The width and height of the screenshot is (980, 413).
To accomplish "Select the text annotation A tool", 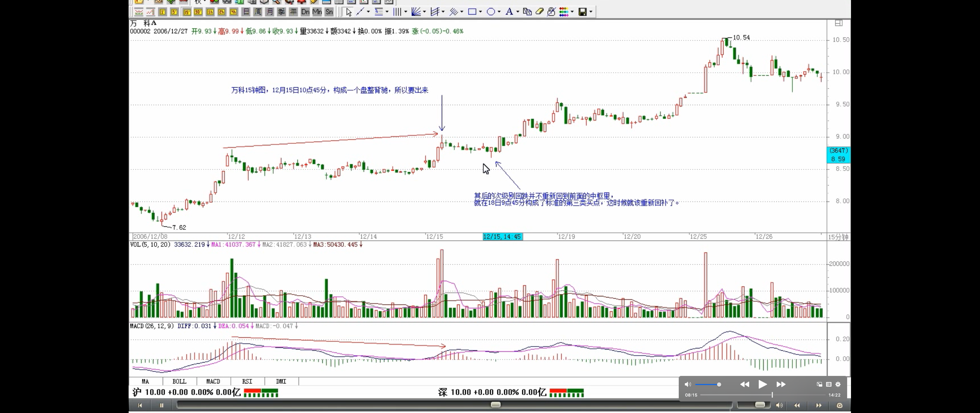I will coord(509,12).
